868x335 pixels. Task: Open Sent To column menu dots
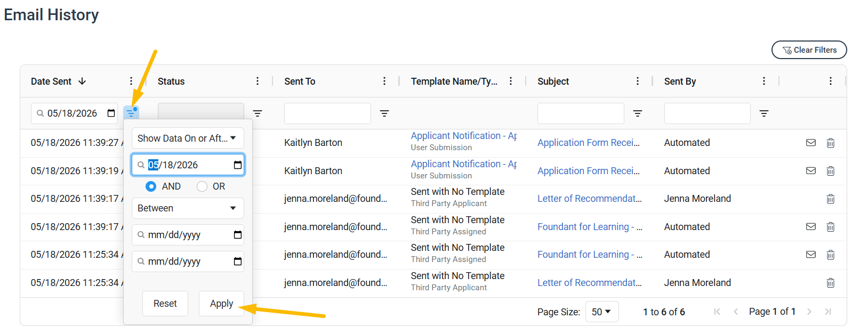[384, 81]
